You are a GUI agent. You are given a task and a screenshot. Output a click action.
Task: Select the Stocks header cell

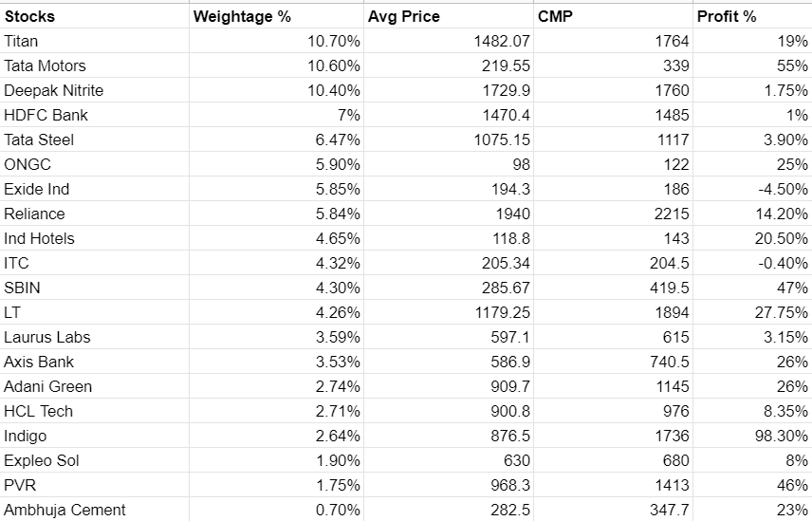tap(95, 16)
